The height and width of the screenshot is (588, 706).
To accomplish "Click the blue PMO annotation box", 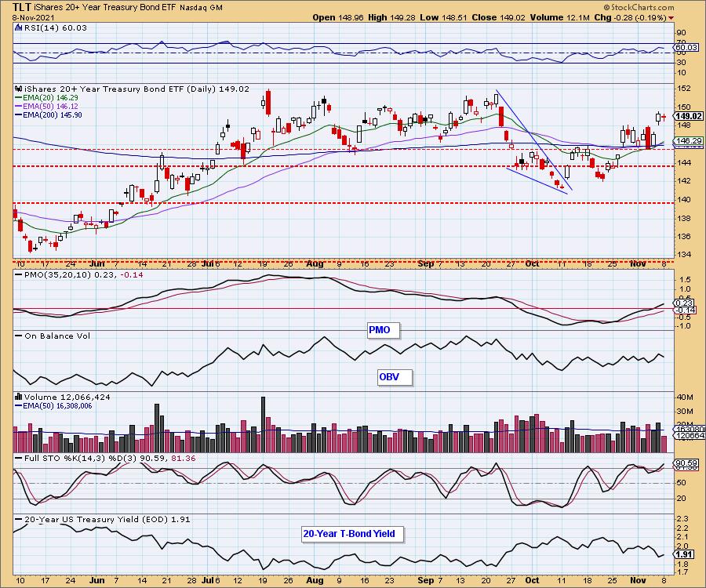I will [383, 330].
